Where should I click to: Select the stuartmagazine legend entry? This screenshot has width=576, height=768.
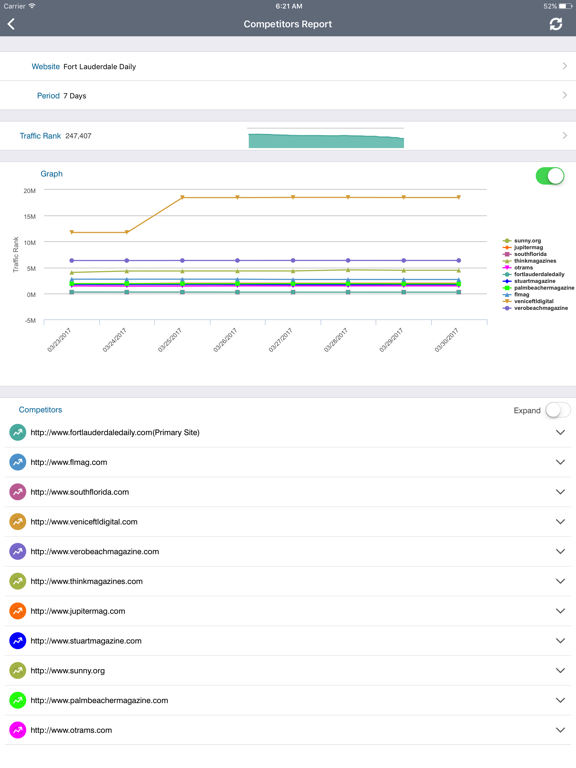tap(529, 281)
